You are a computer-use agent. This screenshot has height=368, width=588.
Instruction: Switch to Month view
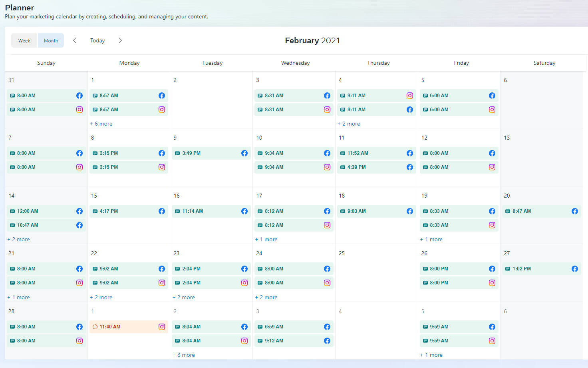(51, 40)
